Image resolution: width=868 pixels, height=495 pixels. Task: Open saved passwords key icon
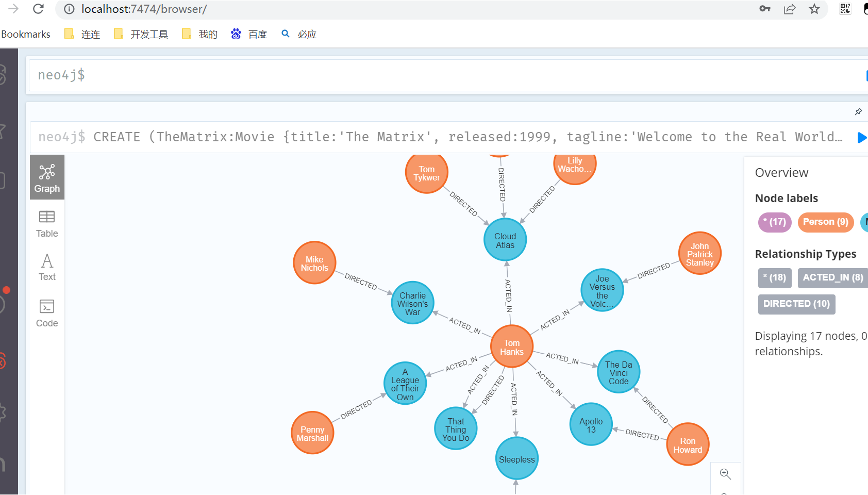765,9
